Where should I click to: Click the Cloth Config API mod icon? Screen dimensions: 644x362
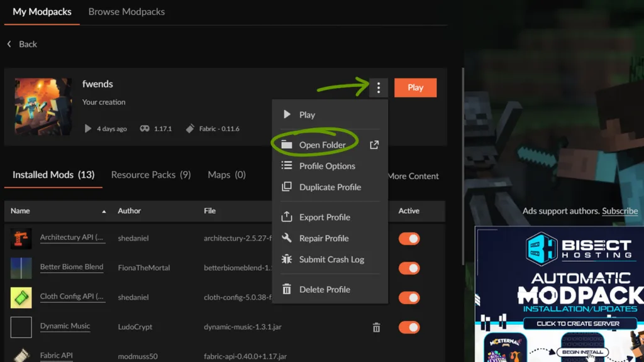(x=21, y=297)
